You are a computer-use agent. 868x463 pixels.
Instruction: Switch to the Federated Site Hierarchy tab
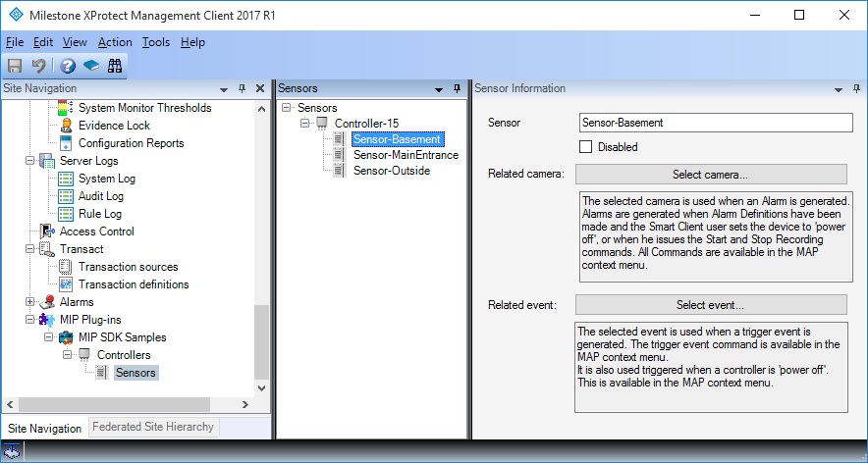tap(153, 427)
